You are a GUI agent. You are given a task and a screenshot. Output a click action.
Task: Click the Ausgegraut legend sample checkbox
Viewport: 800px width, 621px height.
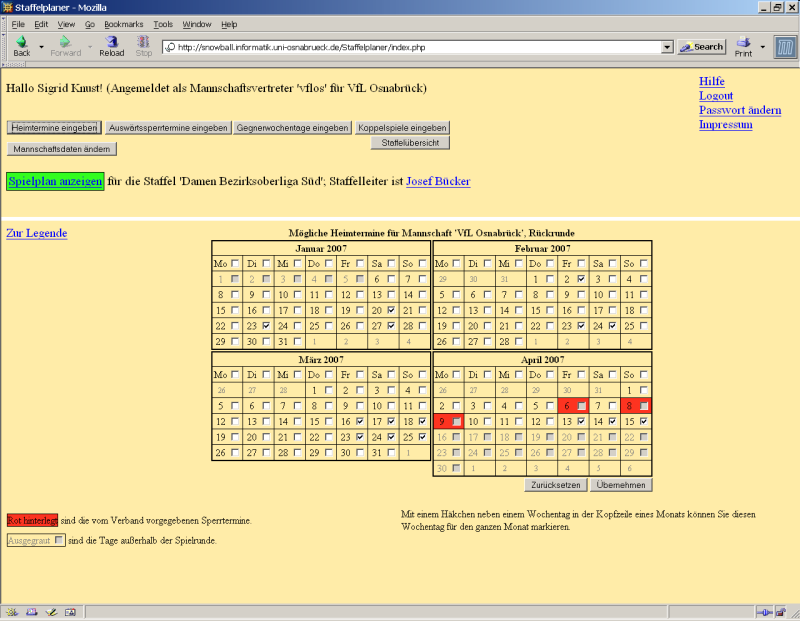59,539
